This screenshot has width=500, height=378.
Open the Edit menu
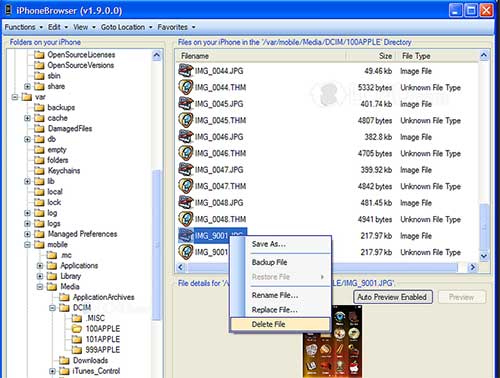[58, 27]
